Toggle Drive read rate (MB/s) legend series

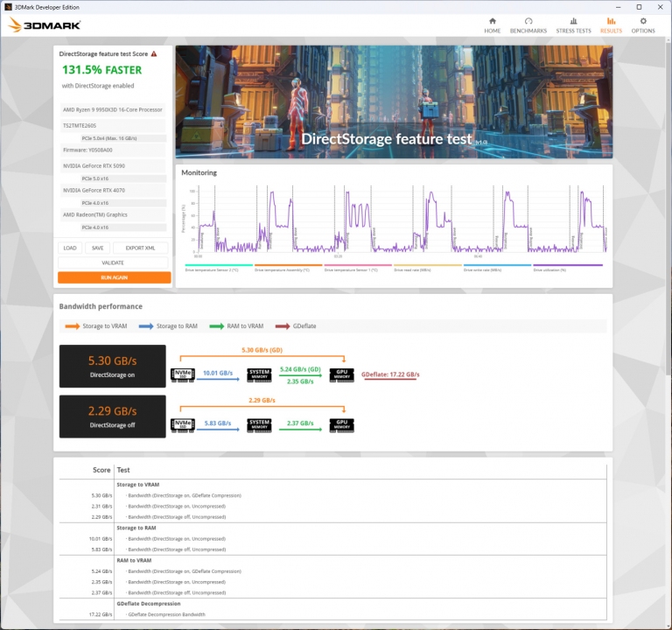click(x=428, y=268)
